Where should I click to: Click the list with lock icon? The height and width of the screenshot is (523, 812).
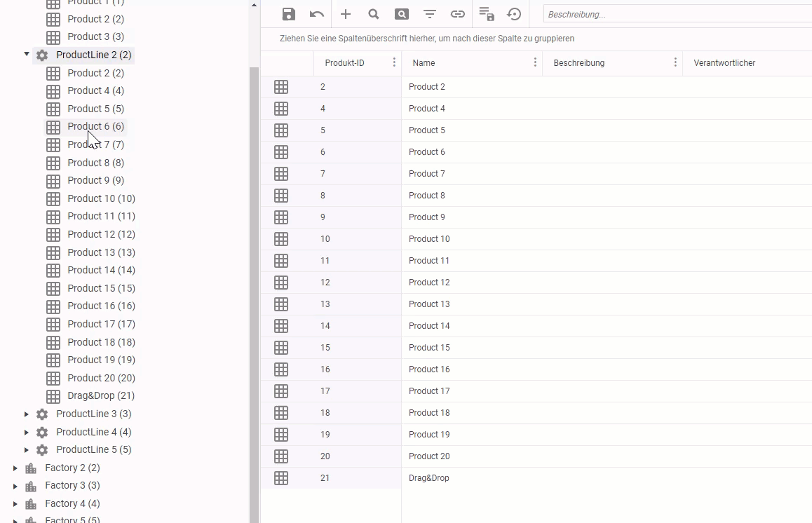click(487, 14)
